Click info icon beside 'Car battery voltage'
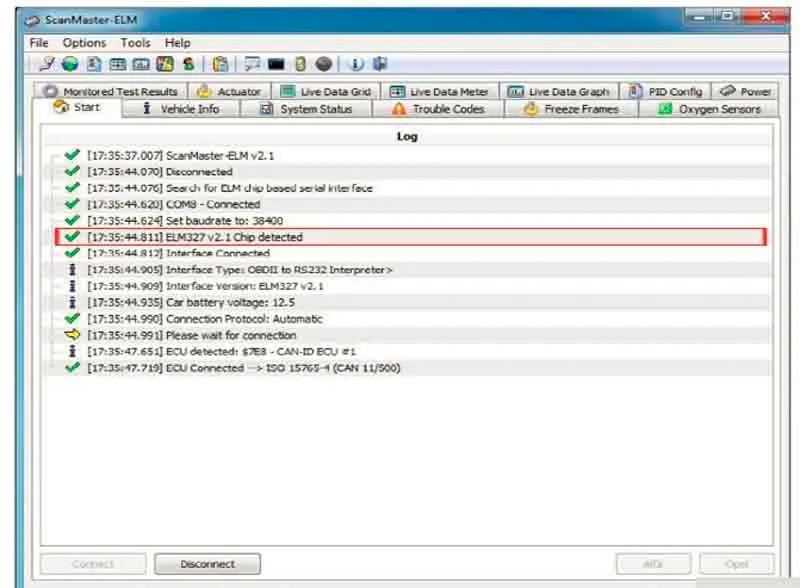The image size is (800, 588). point(72,302)
